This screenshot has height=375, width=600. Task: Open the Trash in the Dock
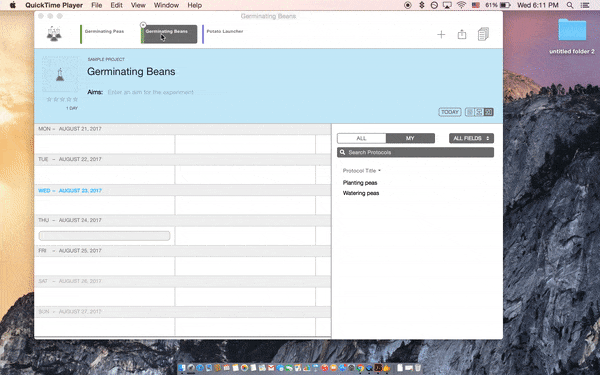pyautogui.click(x=417, y=368)
